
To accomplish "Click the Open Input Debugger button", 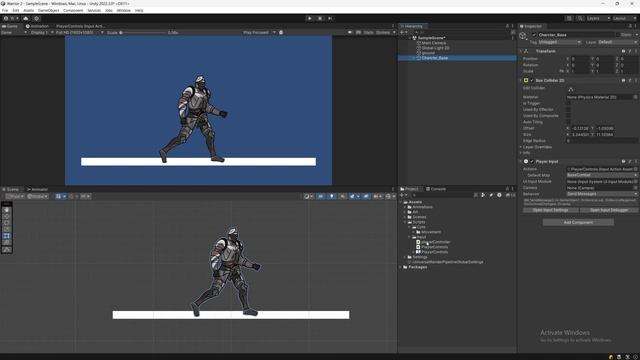I will click(x=609, y=210).
